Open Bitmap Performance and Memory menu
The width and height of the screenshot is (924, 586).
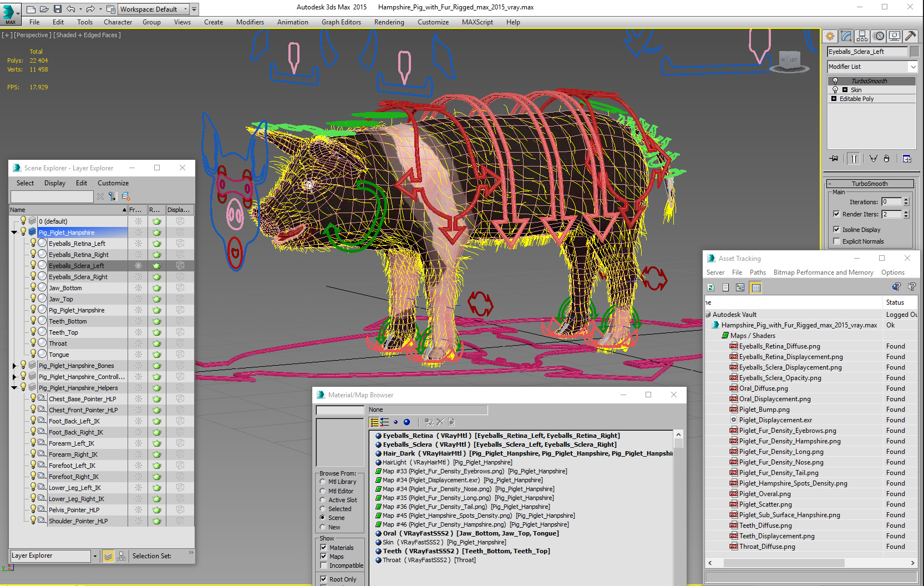click(x=824, y=272)
